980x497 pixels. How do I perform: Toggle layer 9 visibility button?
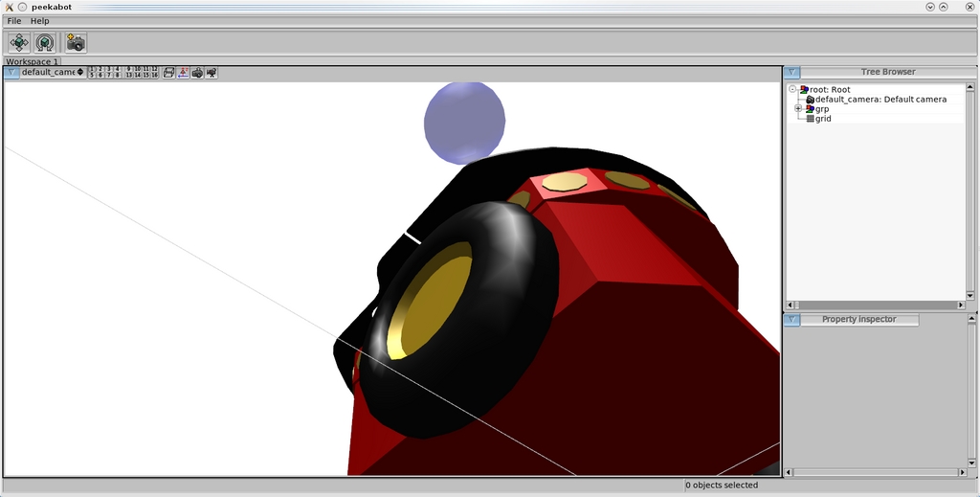click(x=129, y=69)
